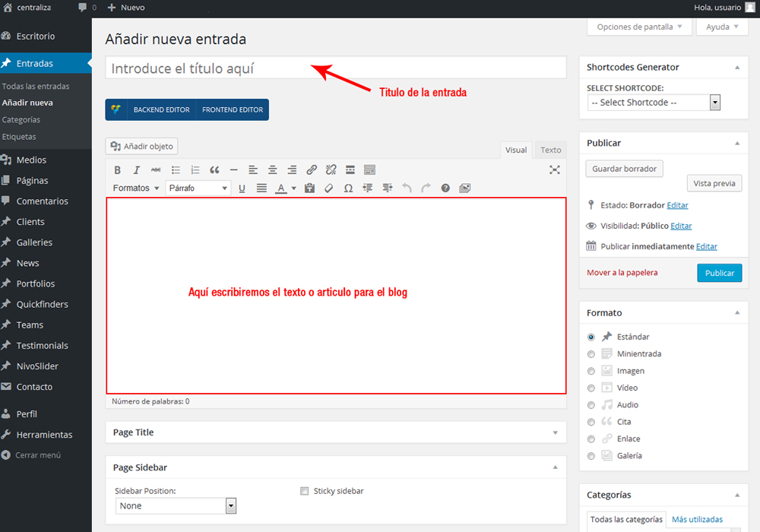Select the Galería format radio button
Image resolution: width=760 pixels, height=532 pixels.
click(591, 456)
